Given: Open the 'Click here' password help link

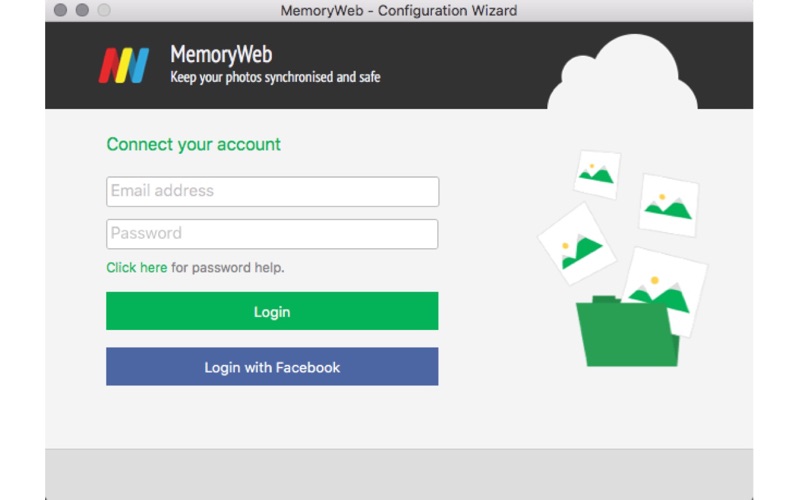Looking at the screenshot, I should click(x=137, y=267).
